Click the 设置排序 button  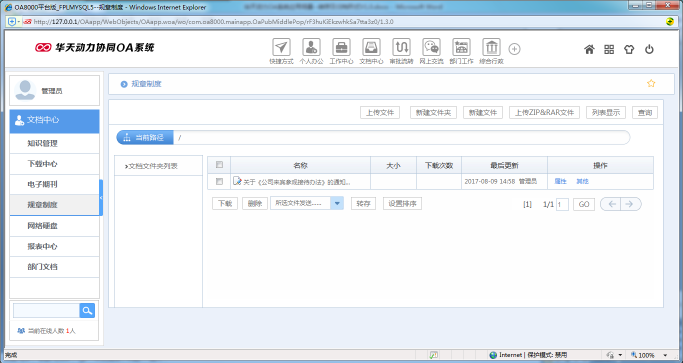(402, 204)
